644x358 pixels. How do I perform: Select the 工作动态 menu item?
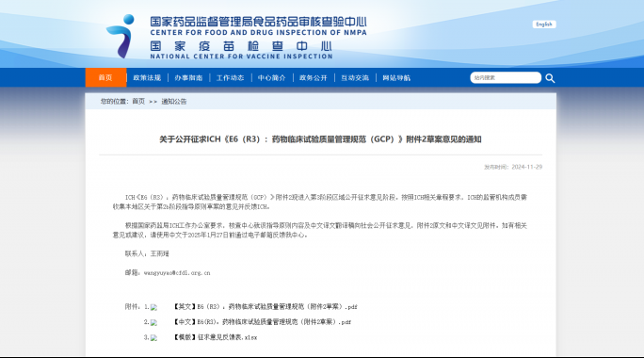pyautogui.click(x=230, y=78)
